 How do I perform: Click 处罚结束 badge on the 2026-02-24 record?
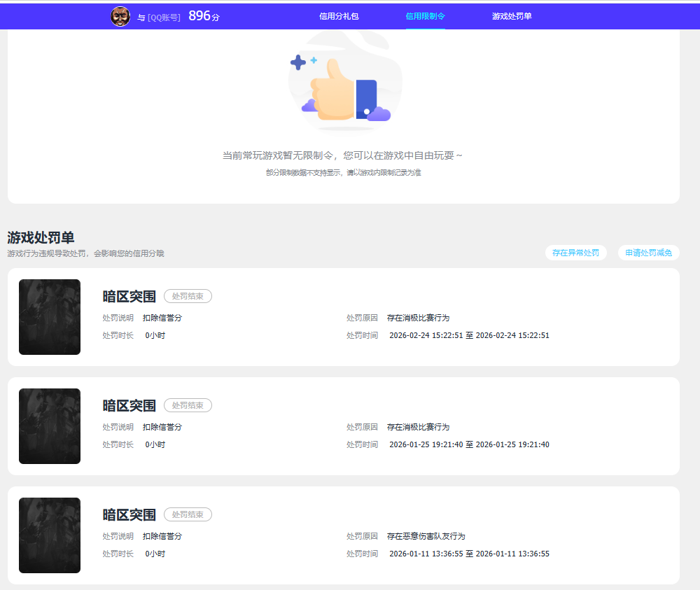point(188,296)
